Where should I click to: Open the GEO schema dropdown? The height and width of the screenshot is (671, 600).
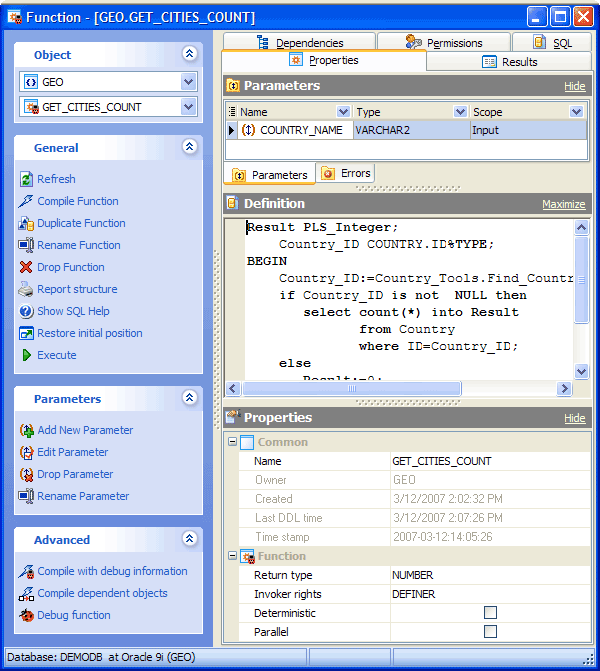pos(188,82)
